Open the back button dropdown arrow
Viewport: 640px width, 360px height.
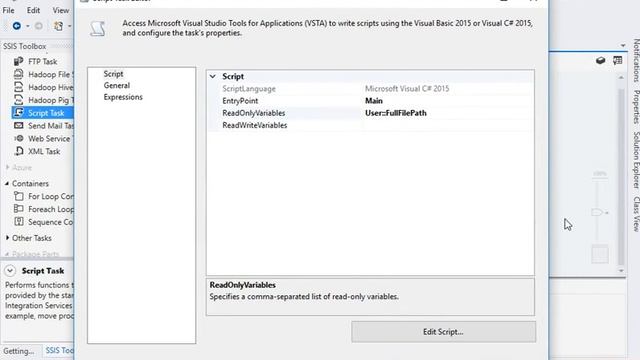(28, 26)
